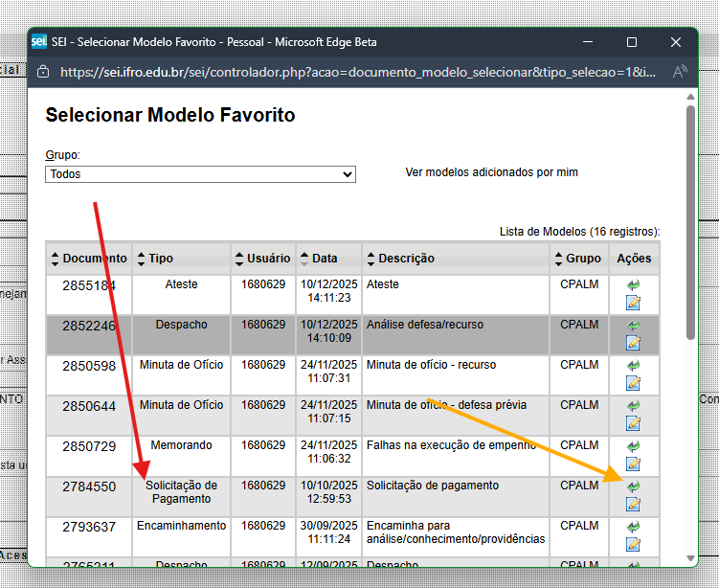This screenshot has width=719, height=588.
Task: Edit the Análise defesa/recurso model
Action: point(633,343)
